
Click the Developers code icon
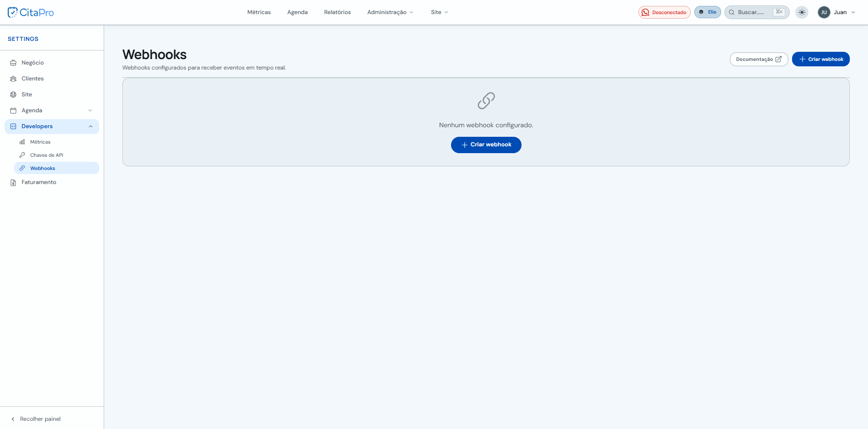click(13, 126)
